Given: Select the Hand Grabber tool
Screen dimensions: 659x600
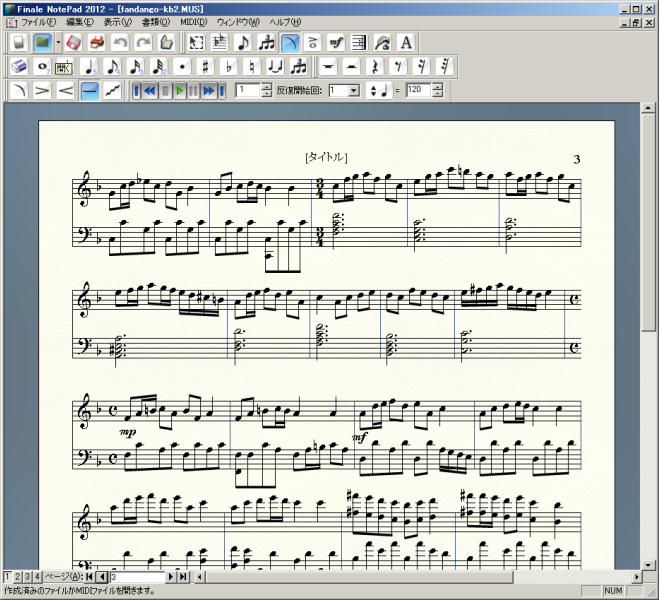Looking at the screenshot, I should click(x=167, y=42).
